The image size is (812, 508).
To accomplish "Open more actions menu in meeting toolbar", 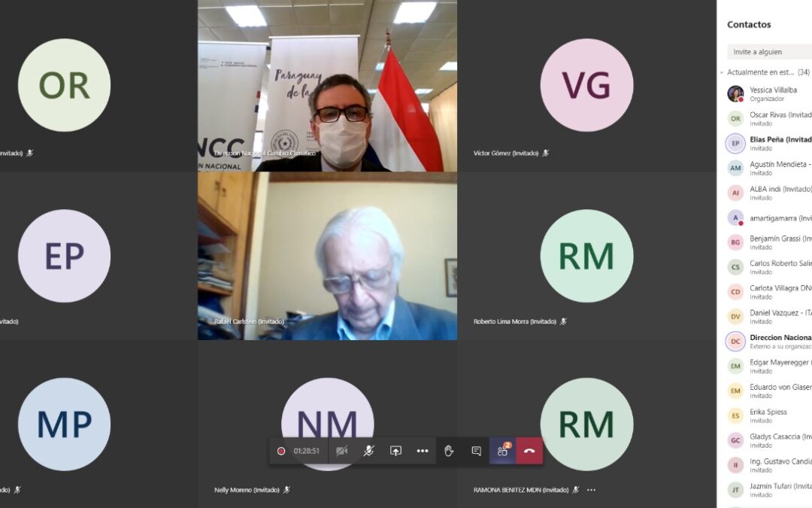I will coord(423,451).
